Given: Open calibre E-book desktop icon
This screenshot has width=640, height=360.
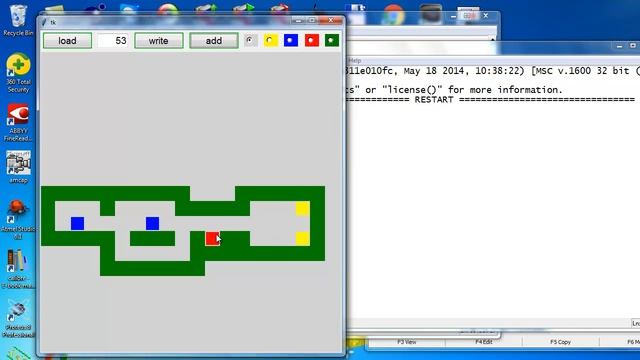Looking at the screenshot, I should pos(18,269).
